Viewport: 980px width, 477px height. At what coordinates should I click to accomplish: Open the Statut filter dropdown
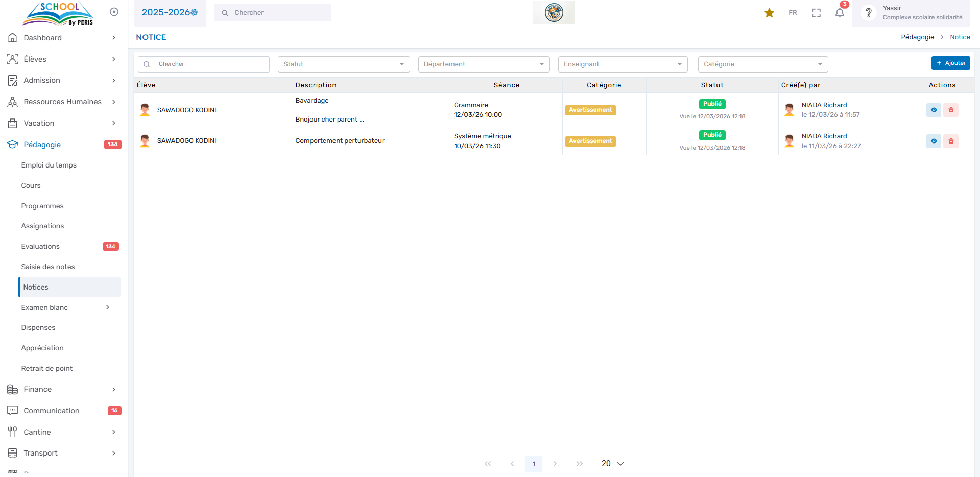click(343, 64)
